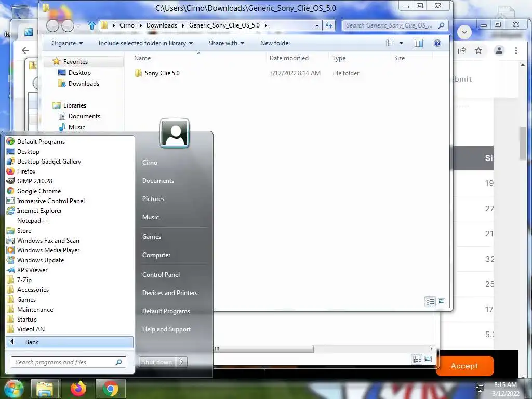Click the orange Accept button

[464, 366]
